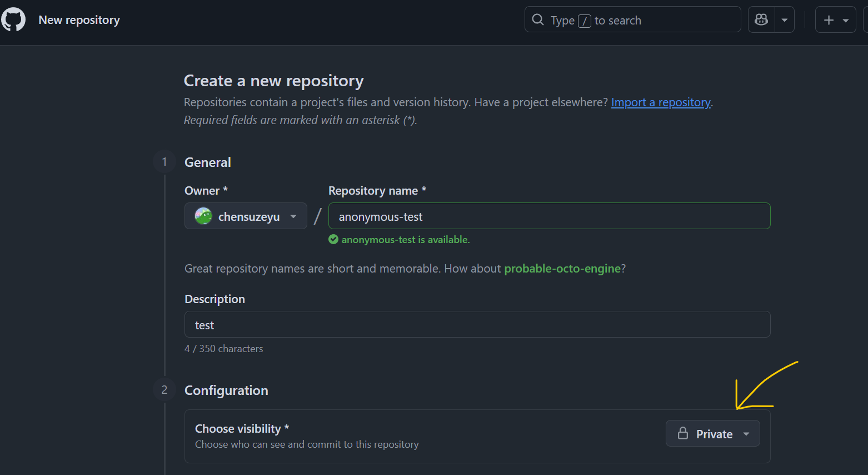Follow the Import a repository link
The width and height of the screenshot is (868, 475).
660,102
